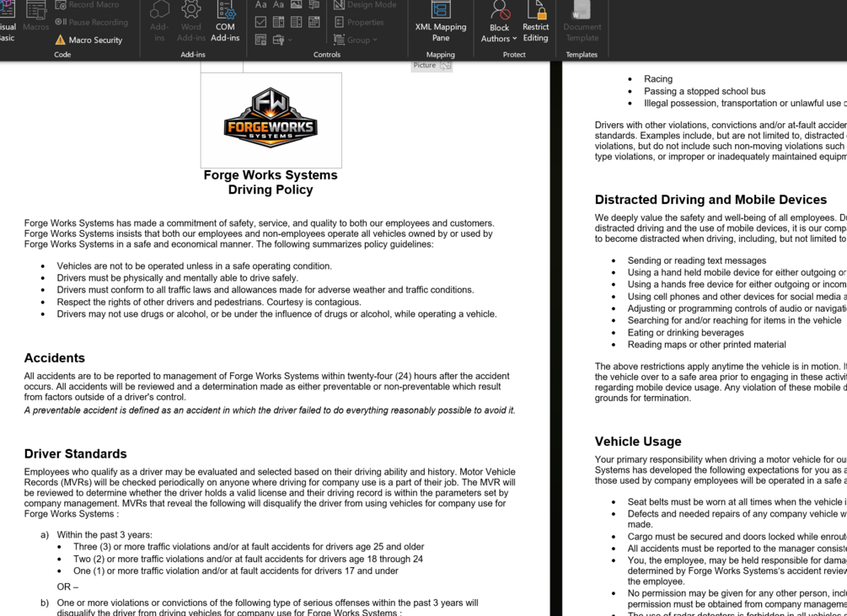This screenshot has width=847, height=616.
Task: Click 'Two (2) or more traffic violations' bullet
Action: pyautogui.click(x=249, y=559)
